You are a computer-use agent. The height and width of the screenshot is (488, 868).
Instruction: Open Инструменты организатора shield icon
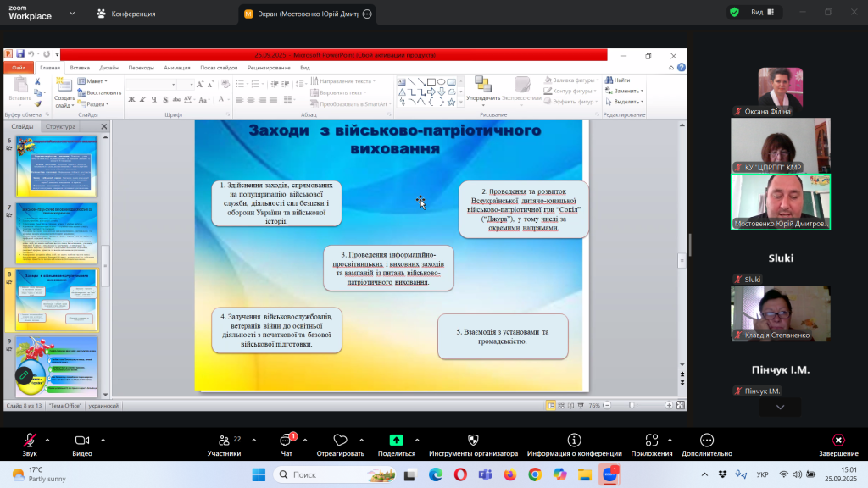[x=475, y=441]
